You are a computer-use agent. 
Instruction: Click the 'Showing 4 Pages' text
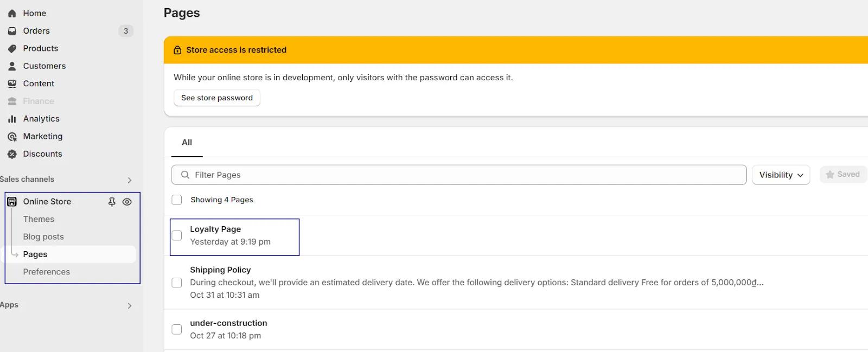point(222,200)
